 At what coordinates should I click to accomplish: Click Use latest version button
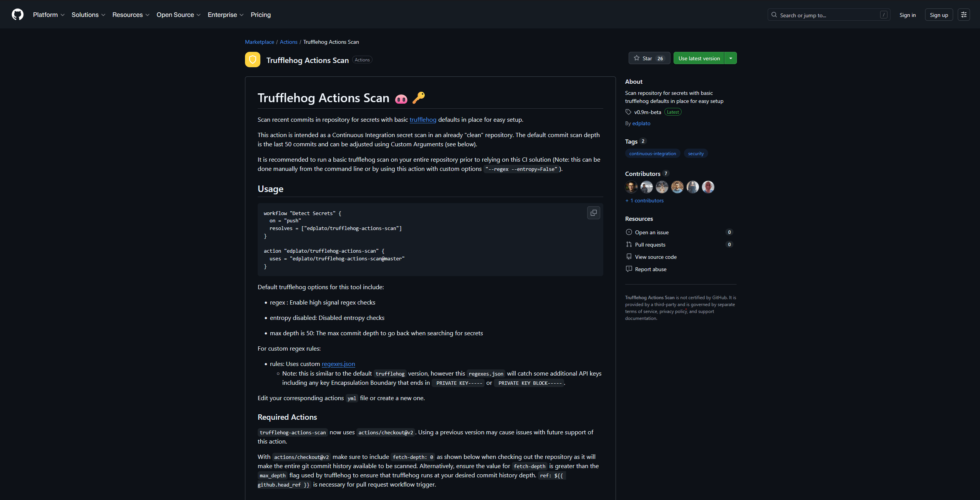699,58
